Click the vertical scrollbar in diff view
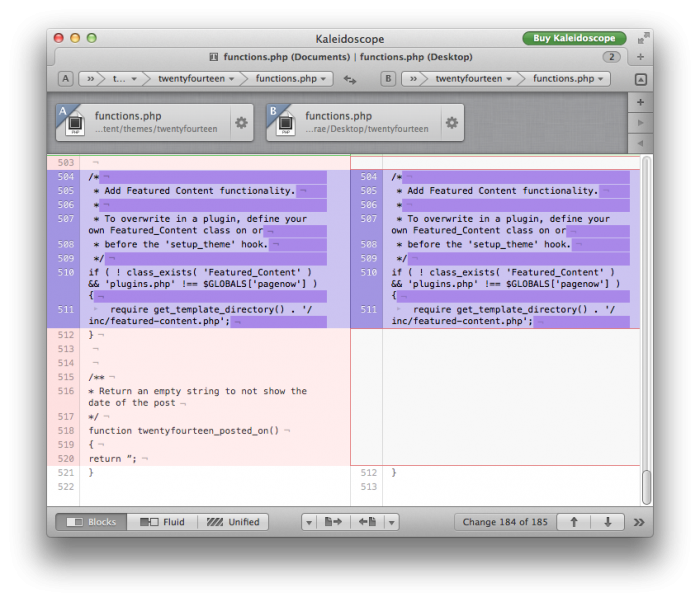The width and height of the screenshot is (700, 602). click(646, 330)
